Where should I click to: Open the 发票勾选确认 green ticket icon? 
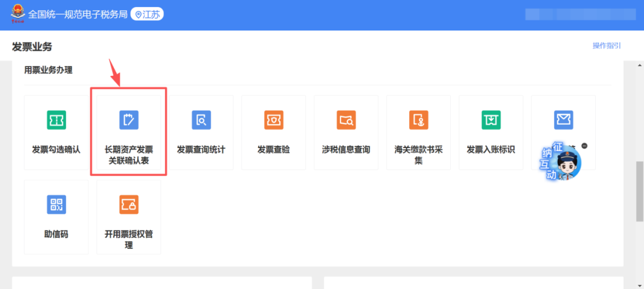[x=56, y=120]
